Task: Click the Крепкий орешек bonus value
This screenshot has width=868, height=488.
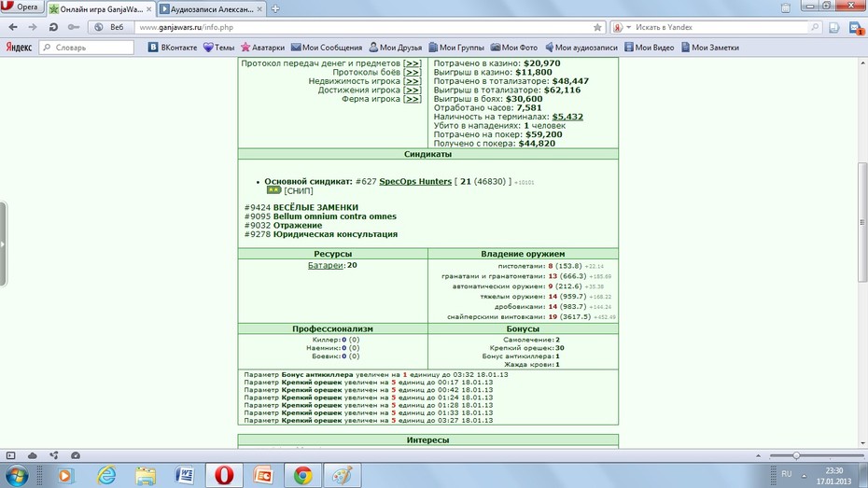Action: [560, 348]
